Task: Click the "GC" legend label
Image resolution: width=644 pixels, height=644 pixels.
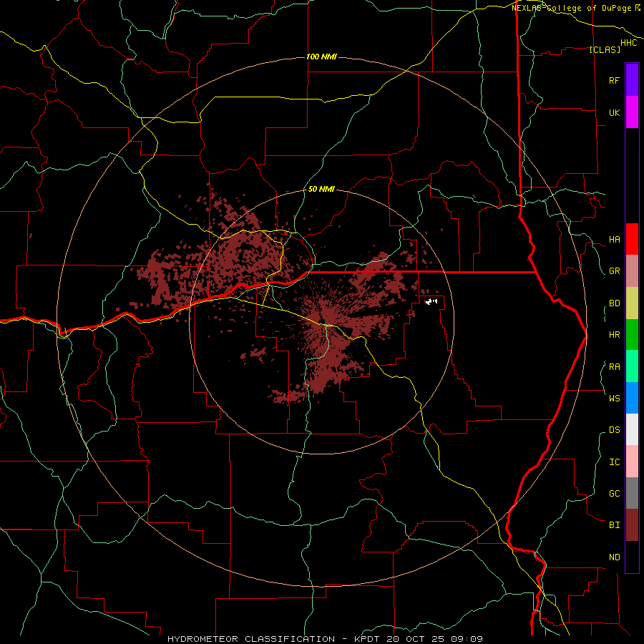Action: click(614, 493)
